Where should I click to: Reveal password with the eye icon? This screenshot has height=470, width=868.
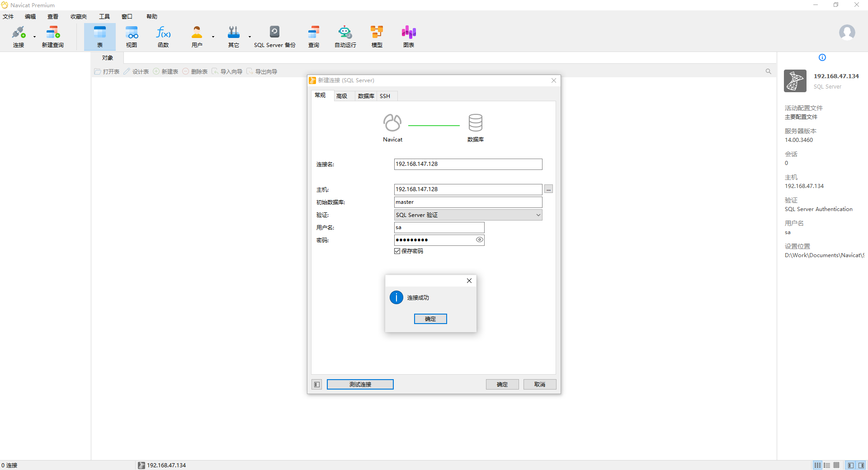tap(479, 240)
